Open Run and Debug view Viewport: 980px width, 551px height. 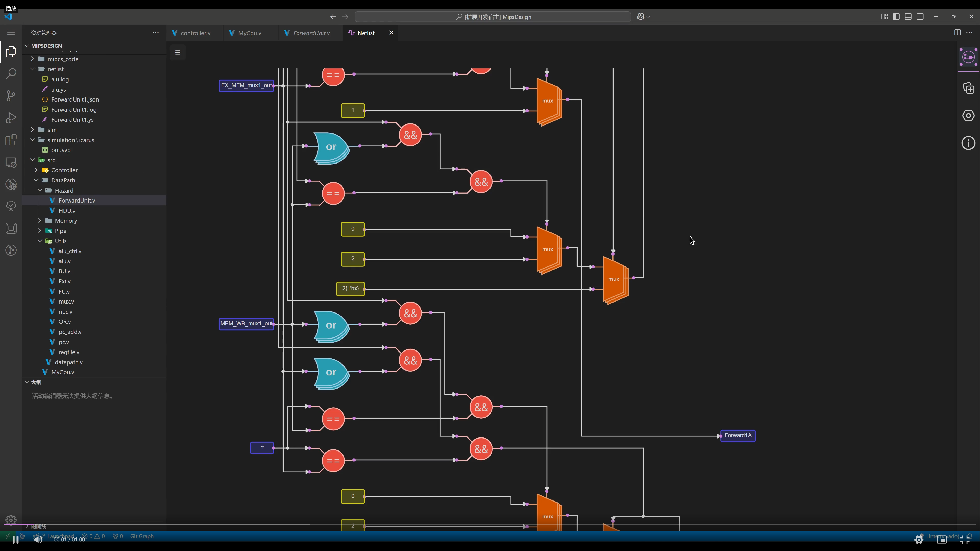(x=11, y=118)
